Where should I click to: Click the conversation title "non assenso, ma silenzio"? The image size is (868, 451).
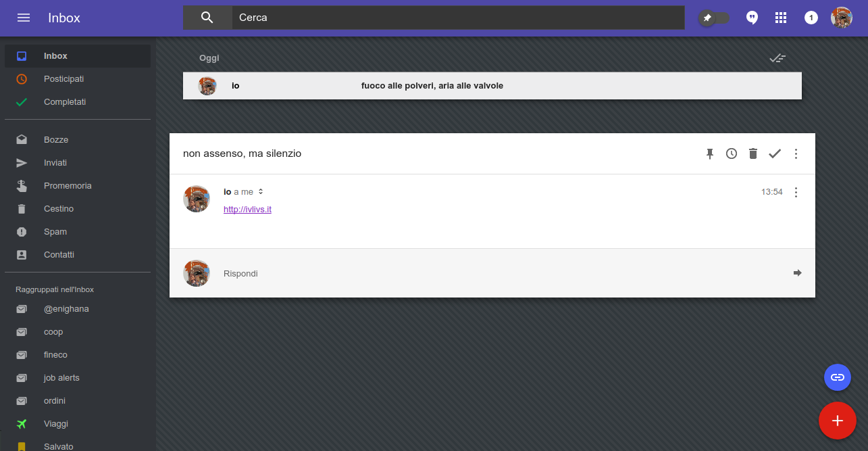(x=242, y=153)
